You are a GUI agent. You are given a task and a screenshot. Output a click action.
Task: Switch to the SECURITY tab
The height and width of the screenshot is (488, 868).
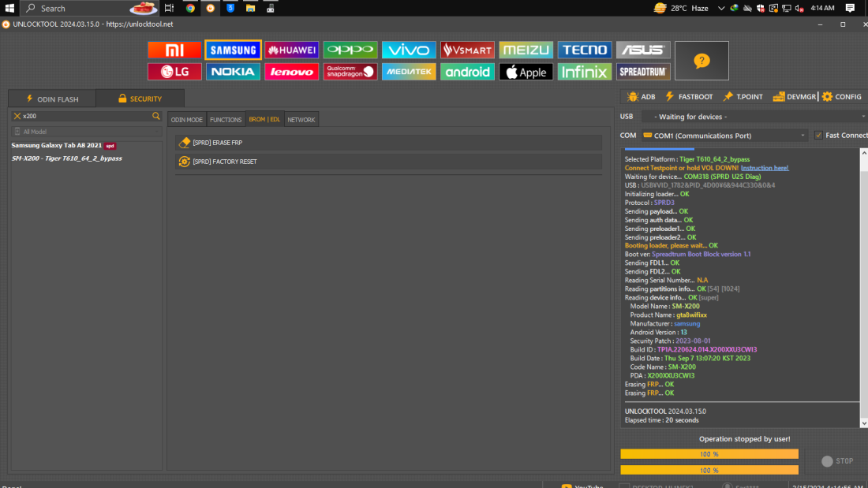(140, 99)
